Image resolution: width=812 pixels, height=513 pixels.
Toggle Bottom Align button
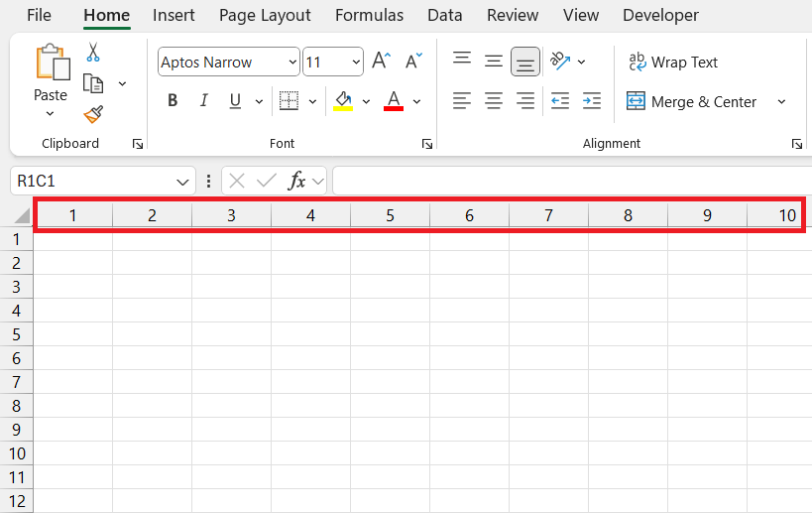coord(525,62)
